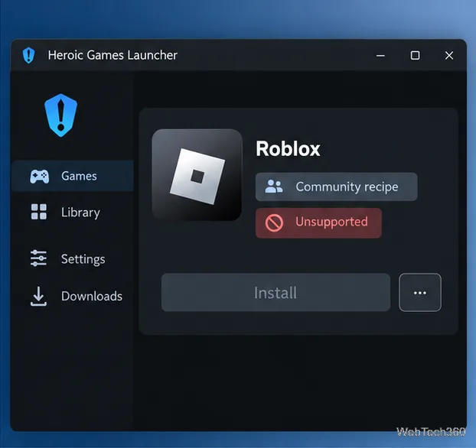Click the Install button for Roblox
This screenshot has height=448, width=476.
tap(275, 293)
